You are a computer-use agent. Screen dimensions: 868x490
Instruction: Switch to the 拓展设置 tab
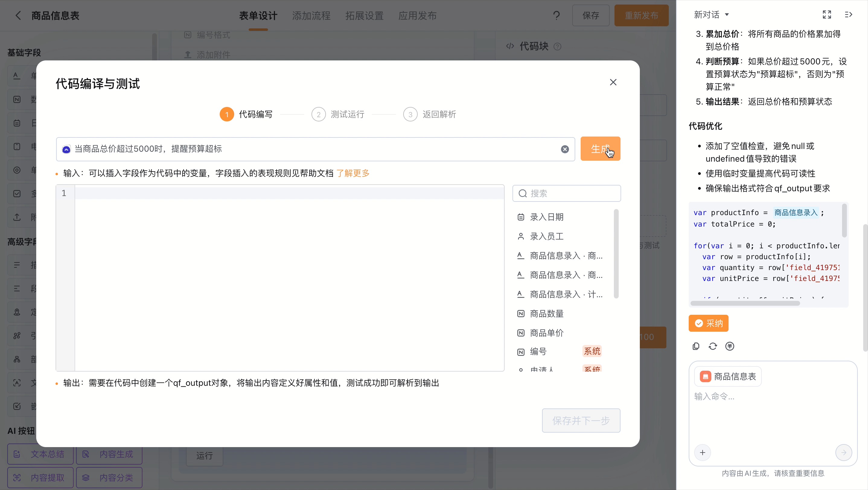[x=364, y=15]
